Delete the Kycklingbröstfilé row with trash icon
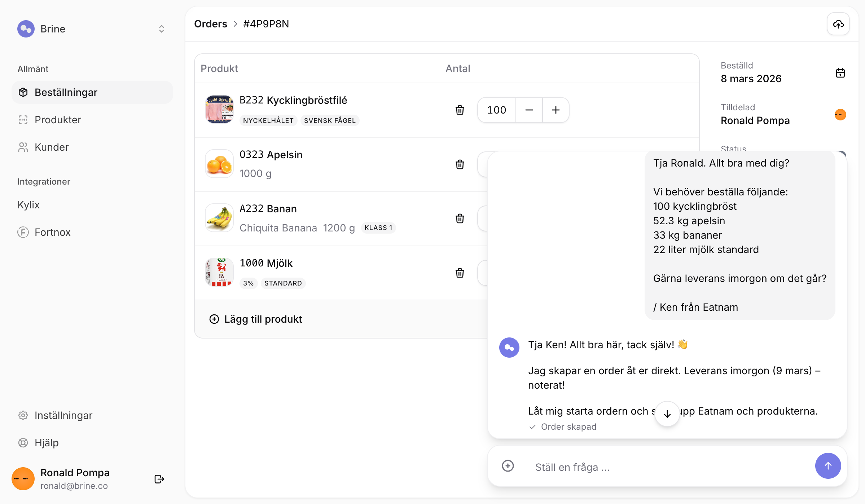865x504 pixels. pyautogui.click(x=460, y=110)
